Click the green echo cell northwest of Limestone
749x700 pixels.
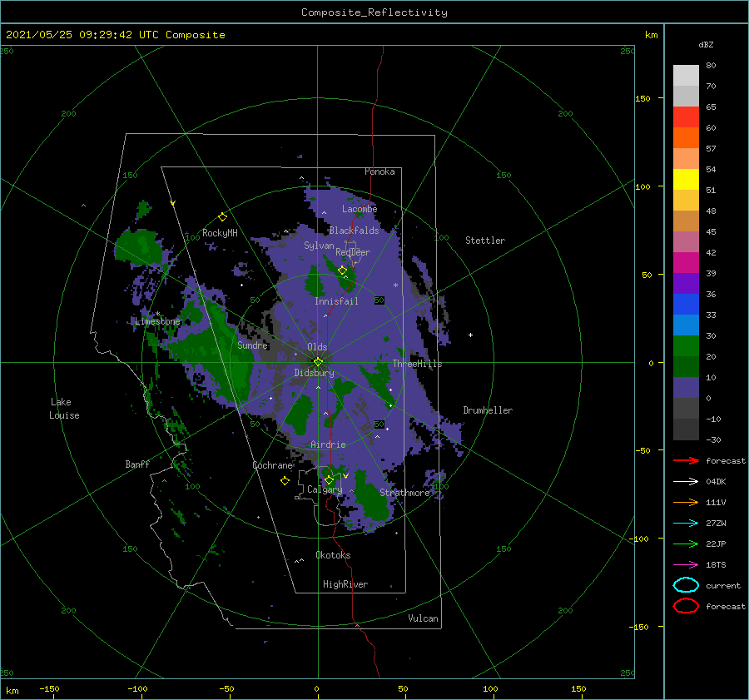[141, 246]
